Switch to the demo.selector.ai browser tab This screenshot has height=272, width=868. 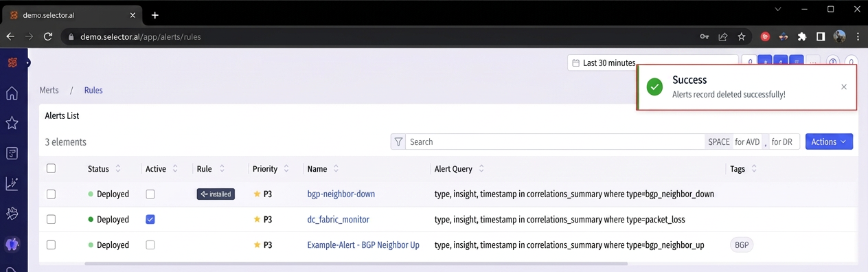(x=72, y=15)
